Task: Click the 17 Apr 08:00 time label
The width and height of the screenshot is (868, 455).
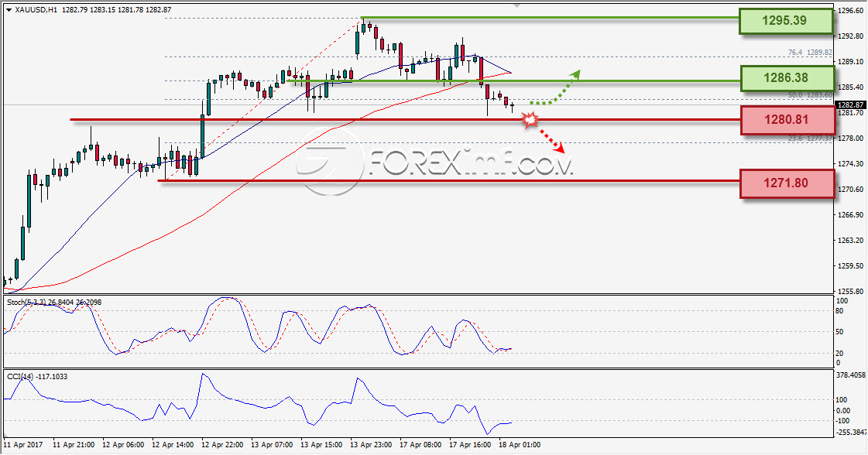Action: coord(420,444)
